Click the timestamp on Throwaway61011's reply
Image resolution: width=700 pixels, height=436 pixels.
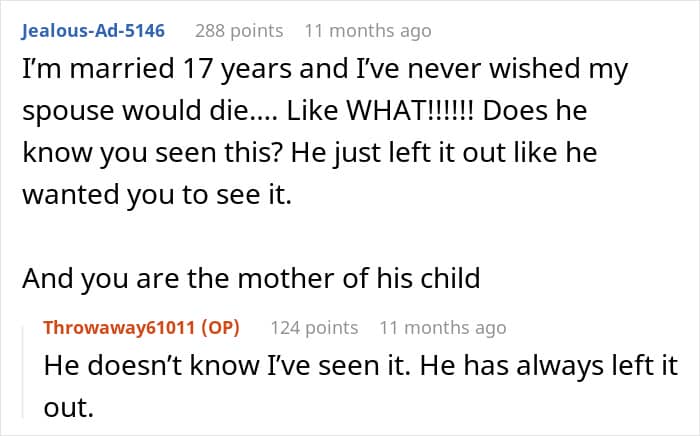click(x=442, y=327)
